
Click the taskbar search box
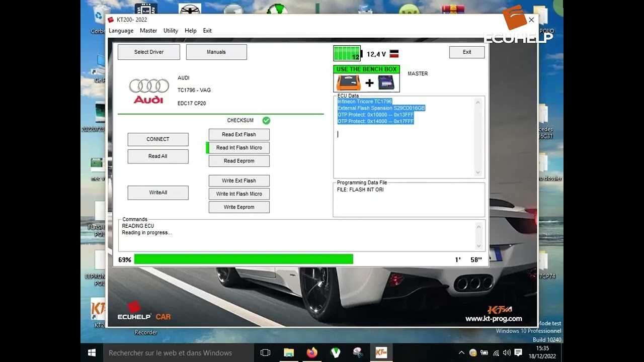tap(179, 353)
